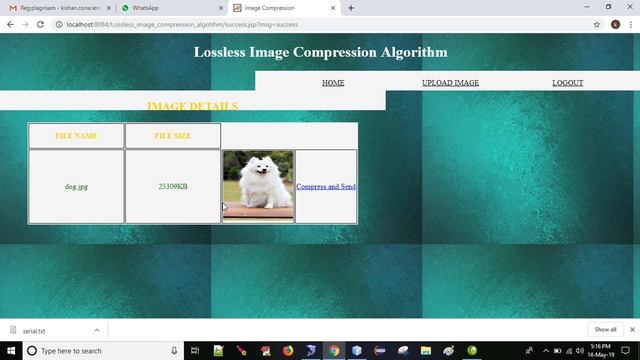Close the Gmail tab
This screenshot has height=360, width=640.
click(109, 8)
